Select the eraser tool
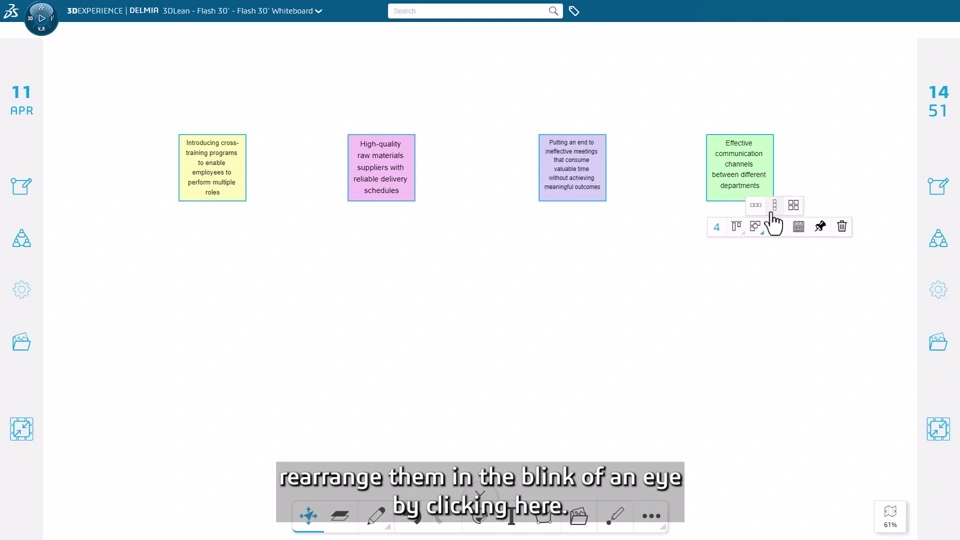This screenshot has height=540, width=960. 340,516
